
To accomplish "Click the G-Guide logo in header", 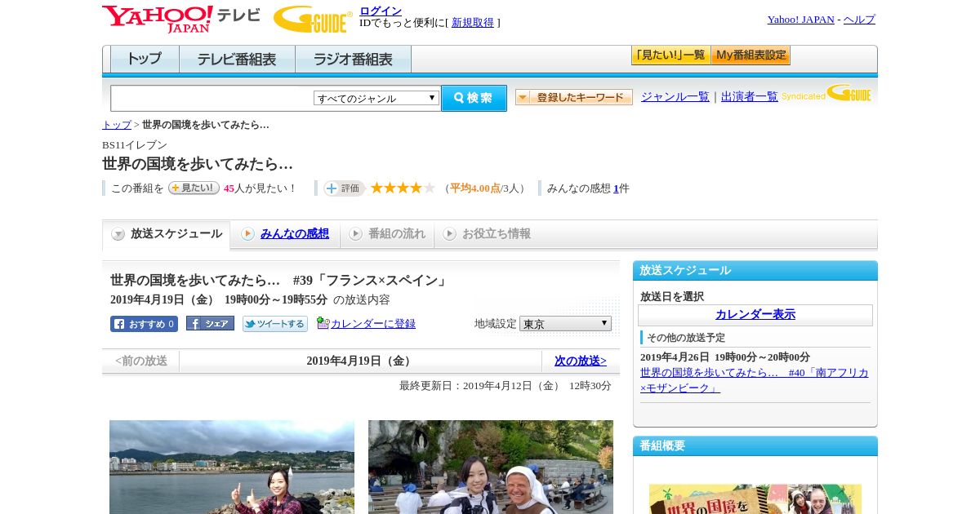I will tap(313, 20).
